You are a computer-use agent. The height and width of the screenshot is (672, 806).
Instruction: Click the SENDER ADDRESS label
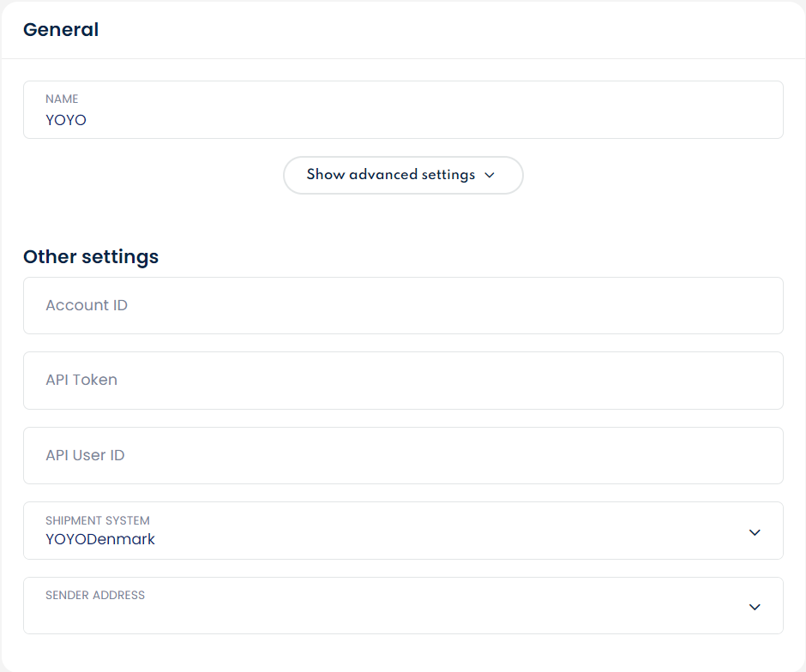(95, 595)
